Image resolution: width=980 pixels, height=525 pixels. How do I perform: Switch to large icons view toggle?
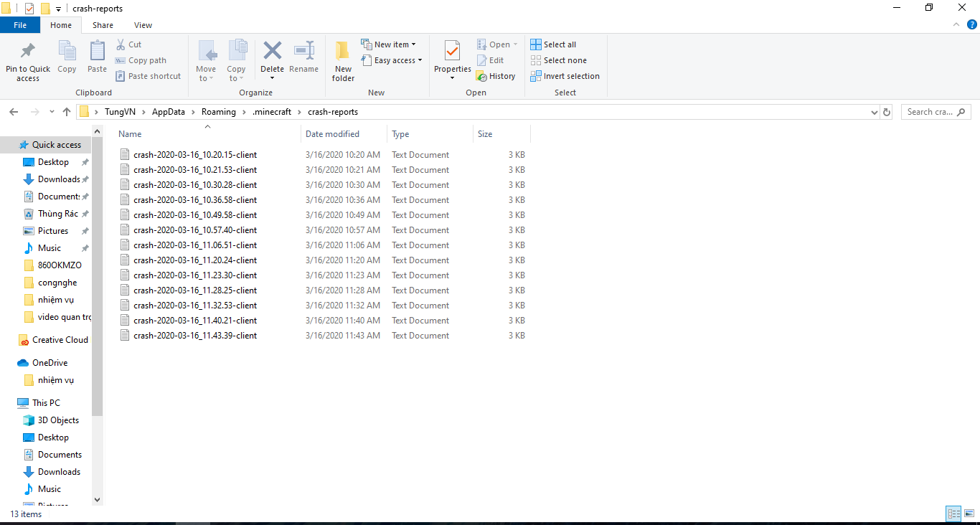(969, 514)
